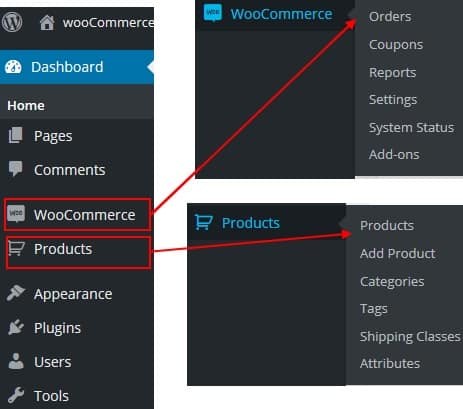Viewport: 463px width, 409px height.
Task: Go to Coupons submenu
Action: pyautogui.click(x=396, y=44)
